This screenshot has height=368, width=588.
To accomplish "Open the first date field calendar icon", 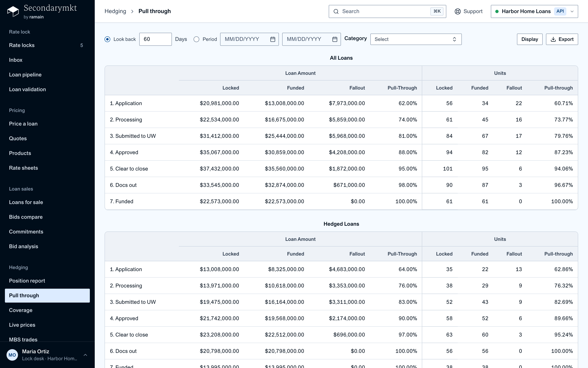I will tap(273, 39).
